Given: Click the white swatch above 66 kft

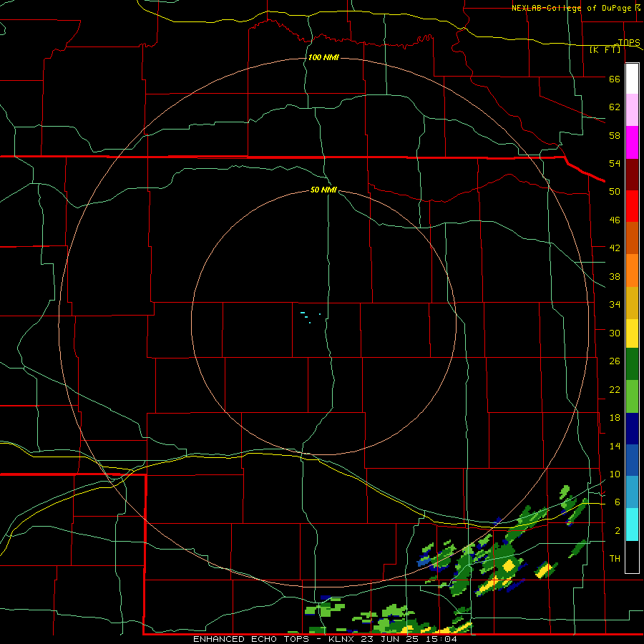Looking at the screenshot, I should pos(632,79).
